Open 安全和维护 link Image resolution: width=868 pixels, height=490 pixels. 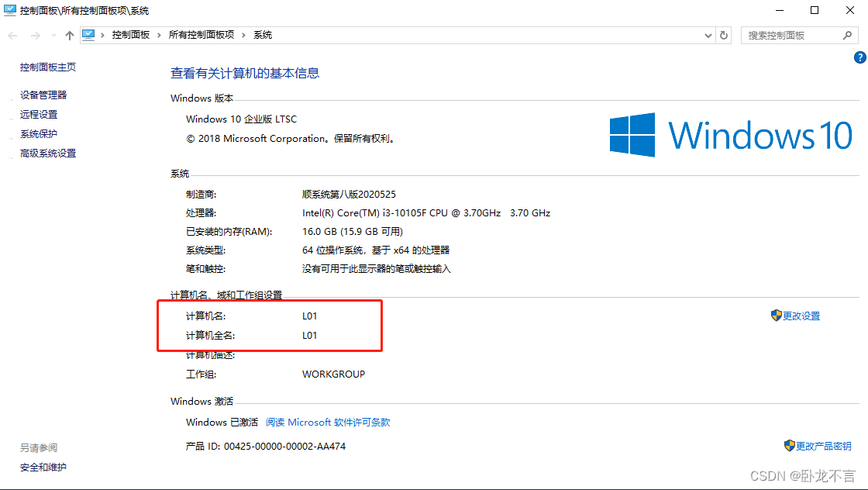[43, 467]
